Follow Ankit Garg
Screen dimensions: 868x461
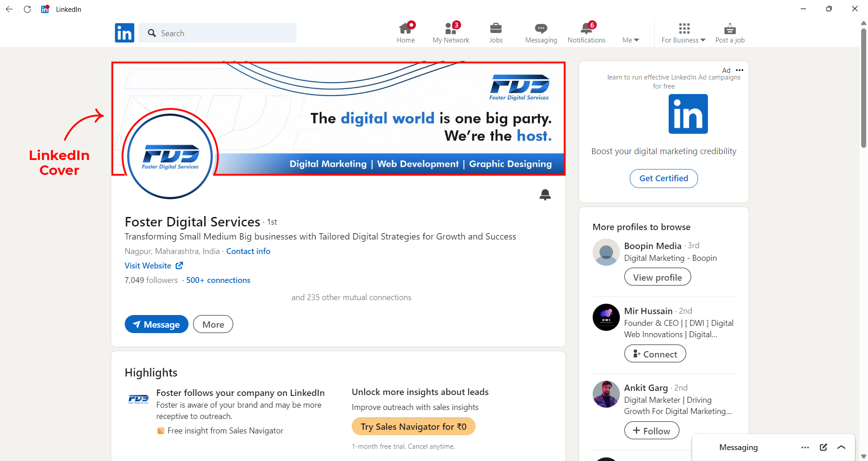[x=652, y=430]
